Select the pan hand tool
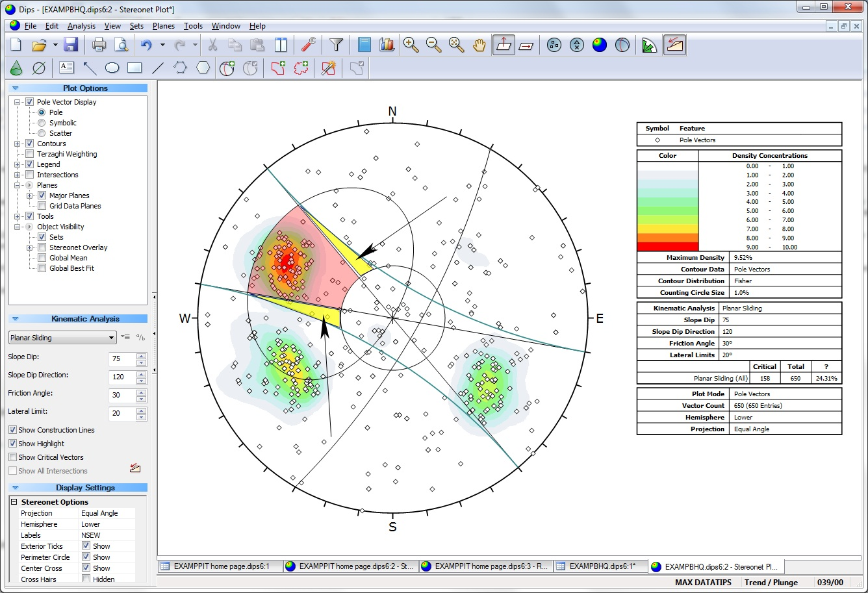 coord(479,45)
